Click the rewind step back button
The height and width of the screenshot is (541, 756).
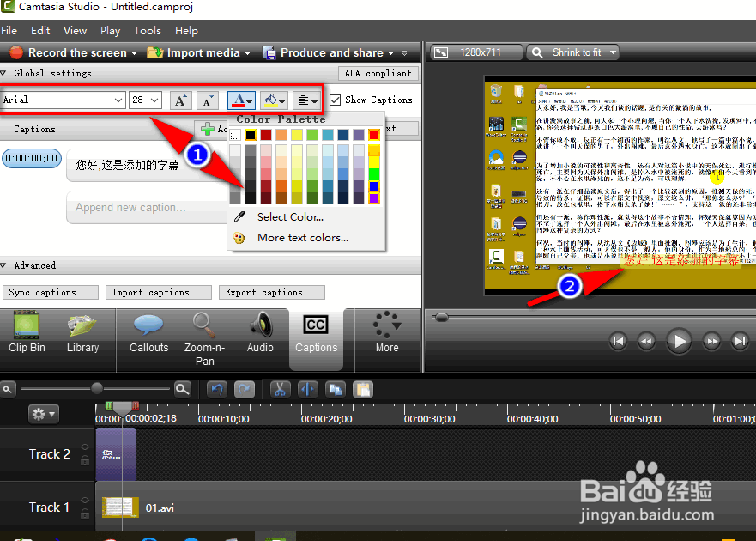(x=646, y=341)
